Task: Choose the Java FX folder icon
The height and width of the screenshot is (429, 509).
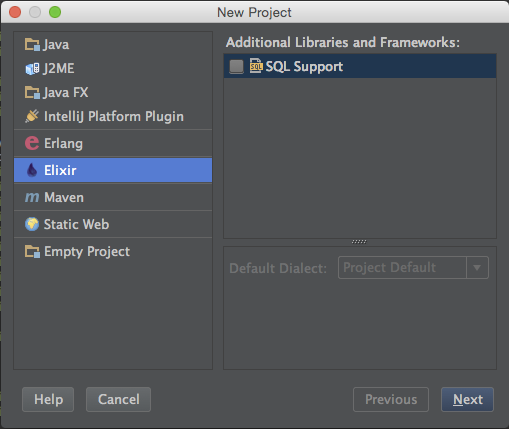Action: click(32, 93)
